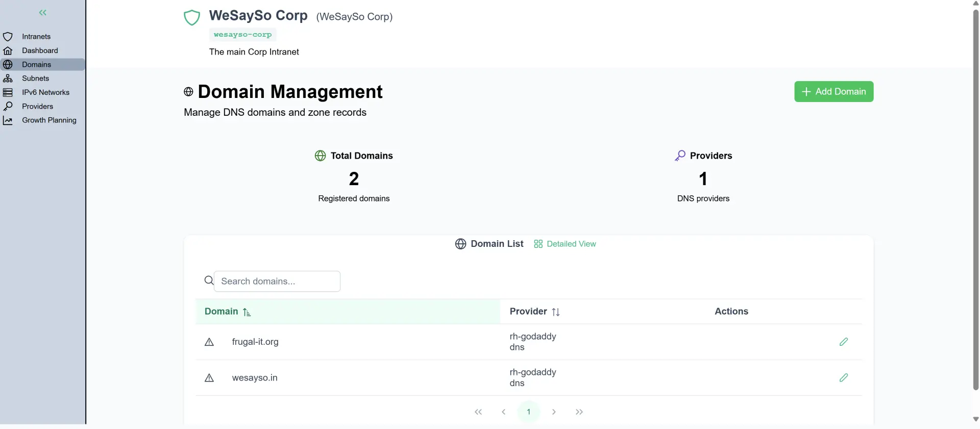This screenshot has width=980, height=429.
Task: Go to the Dashboard page
Action: tap(40, 51)
